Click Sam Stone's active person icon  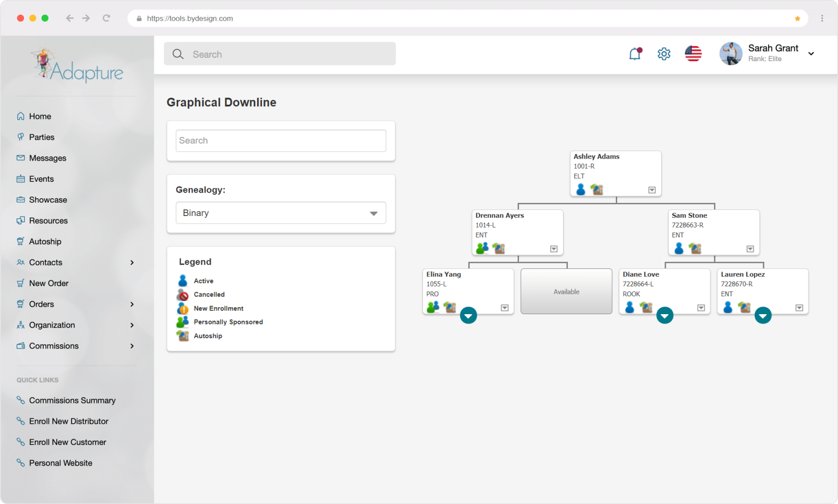coord(679,249)
